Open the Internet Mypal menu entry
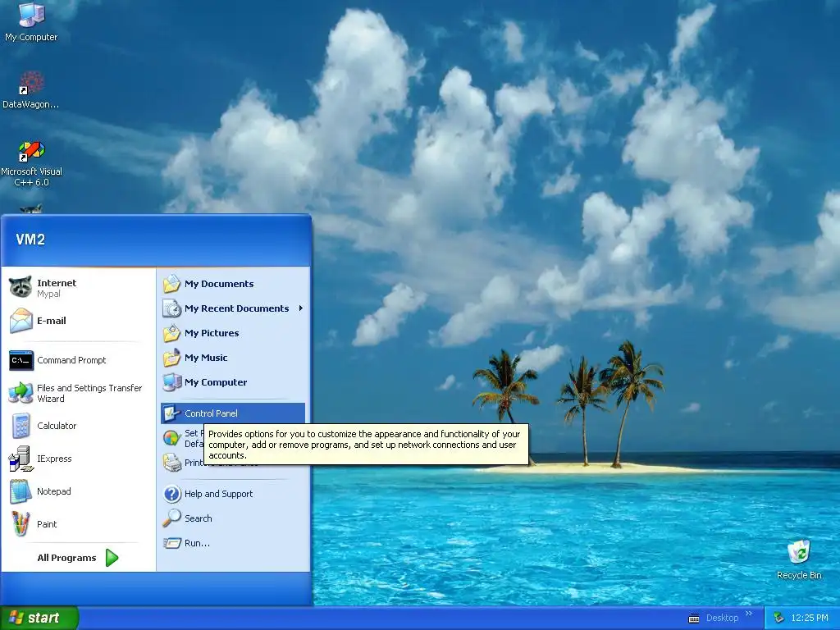 tap(78, 288)
